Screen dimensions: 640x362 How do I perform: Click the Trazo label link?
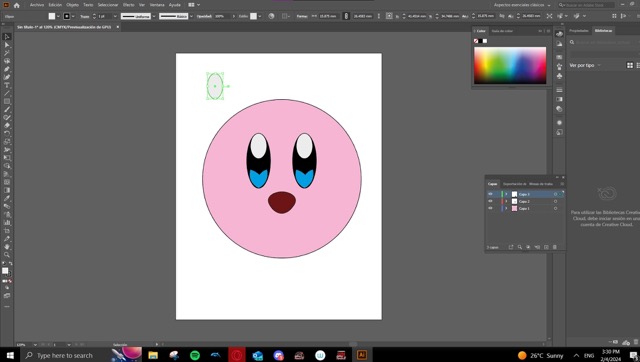click(84, 16)
